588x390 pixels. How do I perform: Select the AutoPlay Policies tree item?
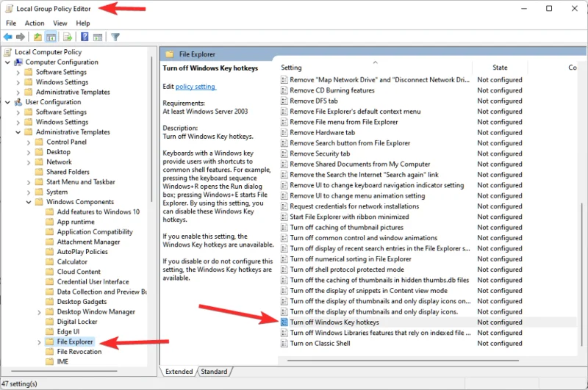click(x=82, y=252)
